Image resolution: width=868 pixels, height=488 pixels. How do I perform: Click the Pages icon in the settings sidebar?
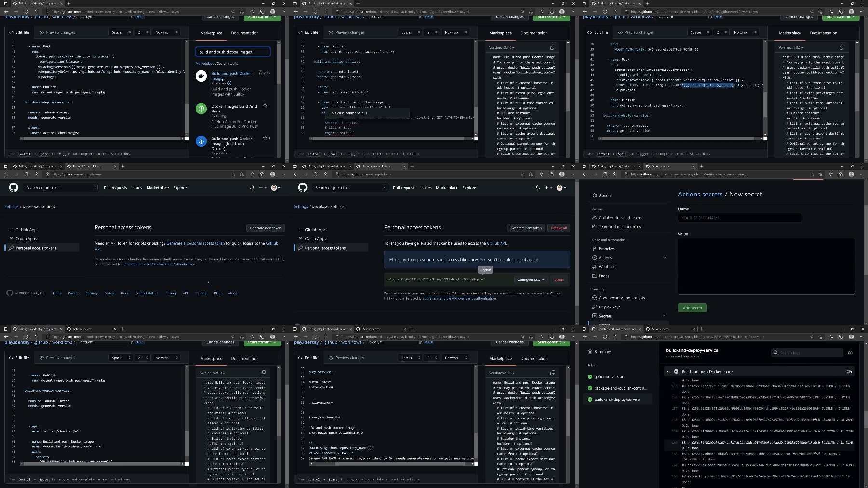(x=594, y=276)
